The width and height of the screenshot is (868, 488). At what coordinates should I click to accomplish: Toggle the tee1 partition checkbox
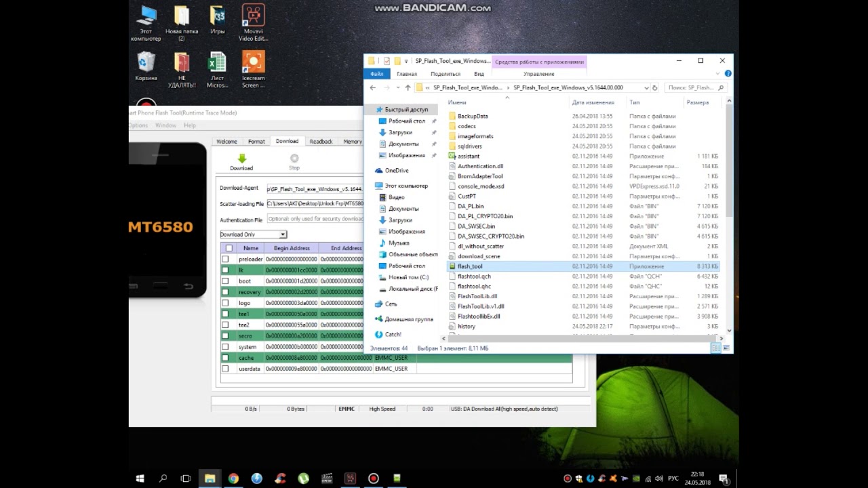tap(226, 314)
